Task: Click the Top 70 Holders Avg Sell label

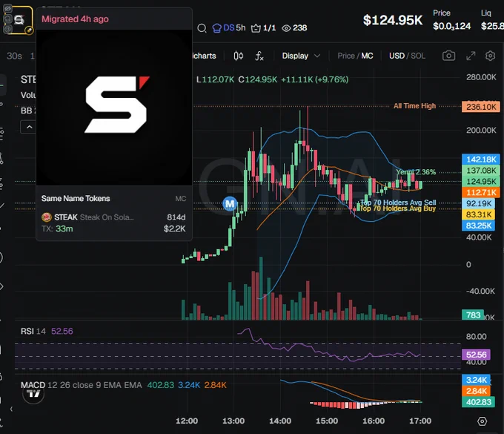Action: coord(398,203)
